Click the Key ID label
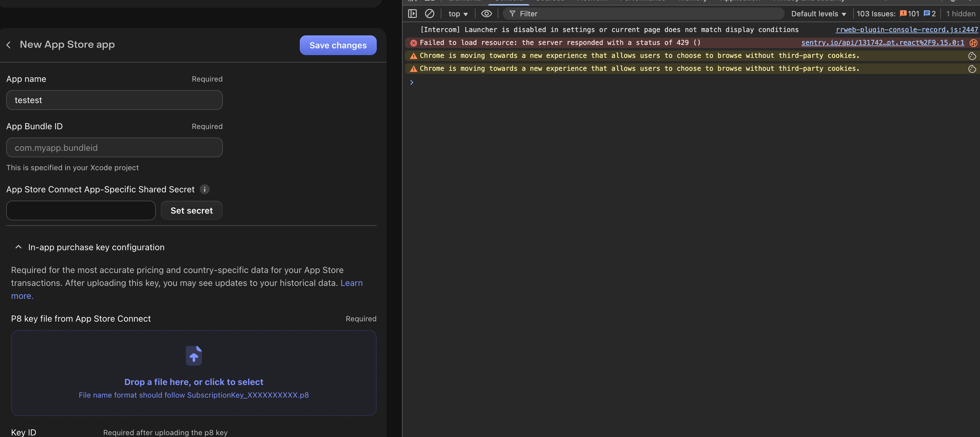This screenshot has width=980, height=437. 24,432
